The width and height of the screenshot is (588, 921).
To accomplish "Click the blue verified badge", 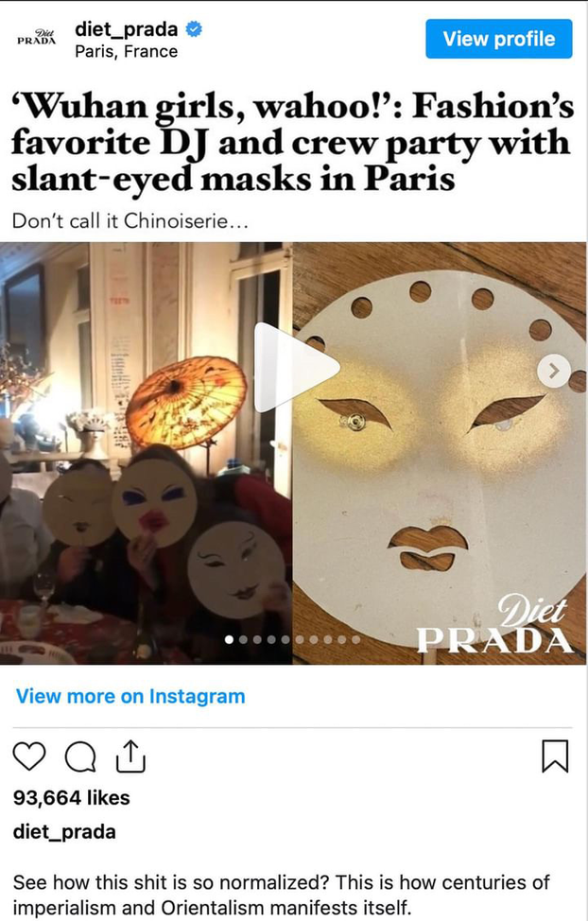I will (194, 28).
